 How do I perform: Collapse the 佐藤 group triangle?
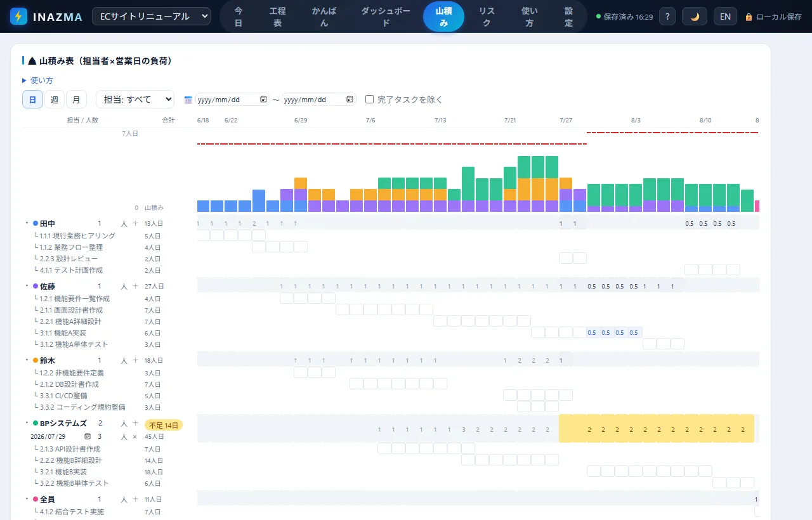(27, 286)
